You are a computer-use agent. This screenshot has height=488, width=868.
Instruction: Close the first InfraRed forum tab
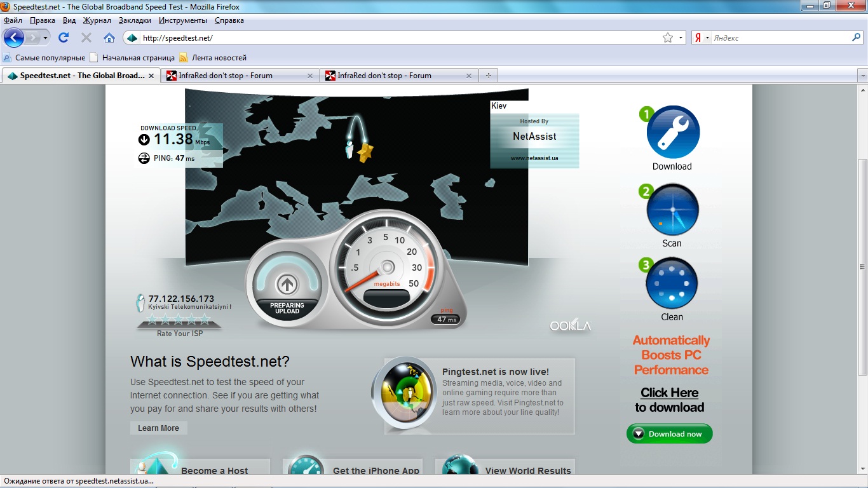coord(310,76)
